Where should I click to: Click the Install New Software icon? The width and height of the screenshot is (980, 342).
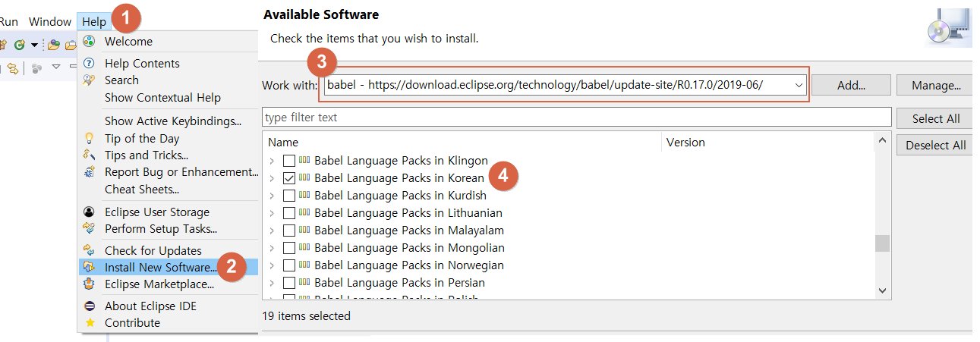[x=90, y=268]
